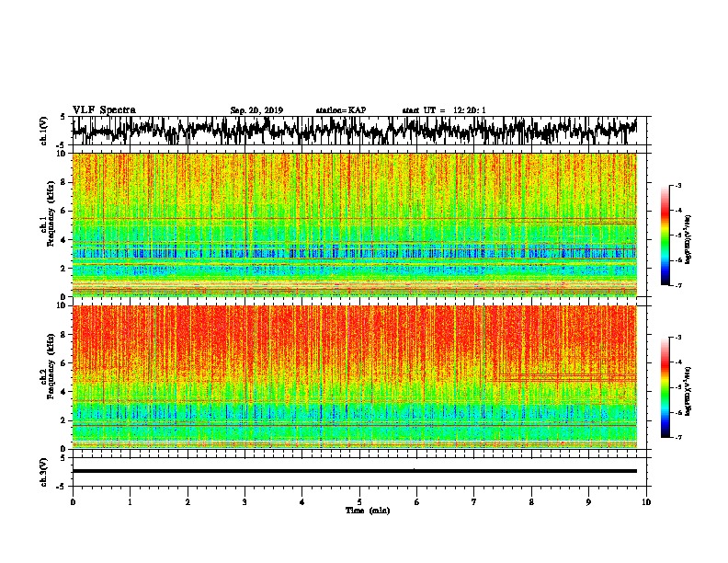Image resolution: width=728 pixels, height=563 pixels.
Task: Click the "5" volt tick of ch.3 panel
Action: [63, 458]
